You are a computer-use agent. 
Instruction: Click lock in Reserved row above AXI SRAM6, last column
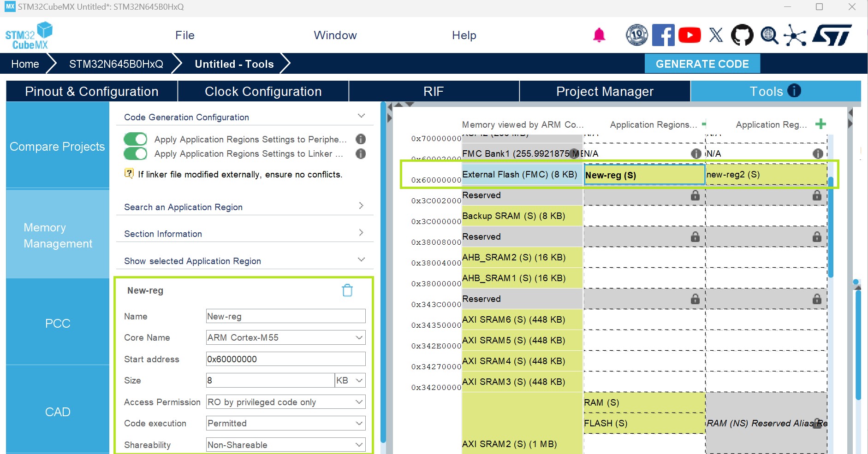click(817, 299)
